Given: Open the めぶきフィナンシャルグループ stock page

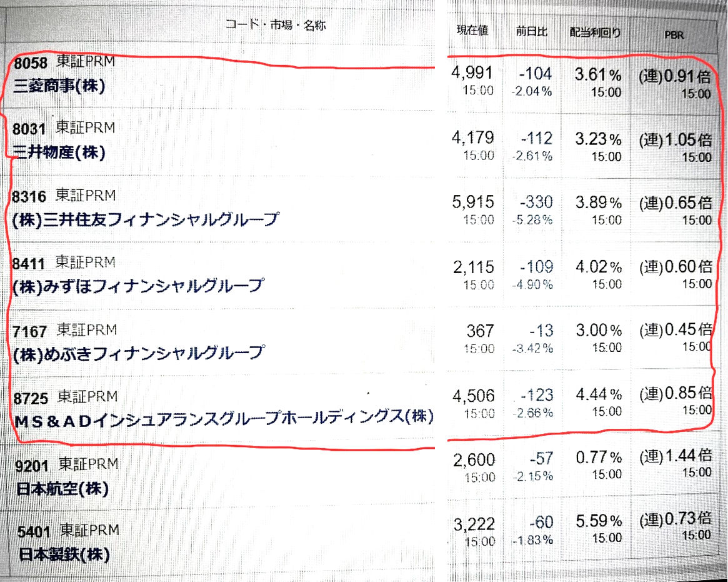Looking at the screenshot, I should 137,353.
